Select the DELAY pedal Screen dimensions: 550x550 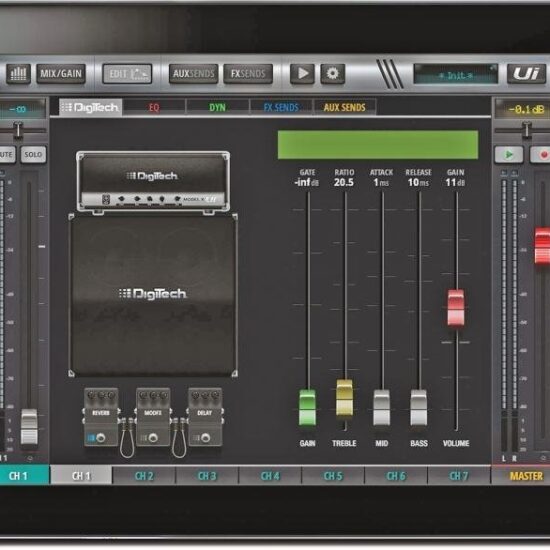coord(205,417)
